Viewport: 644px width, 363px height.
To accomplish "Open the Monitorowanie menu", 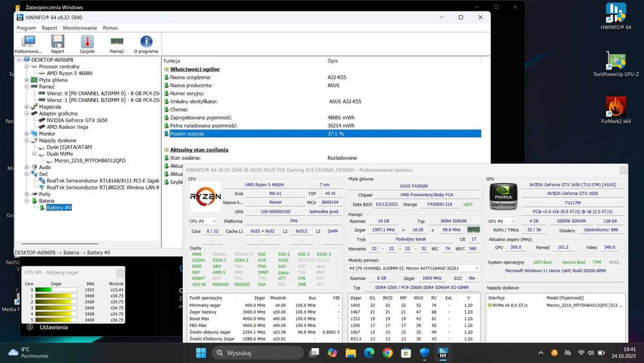I will click(x=80, y=28).
